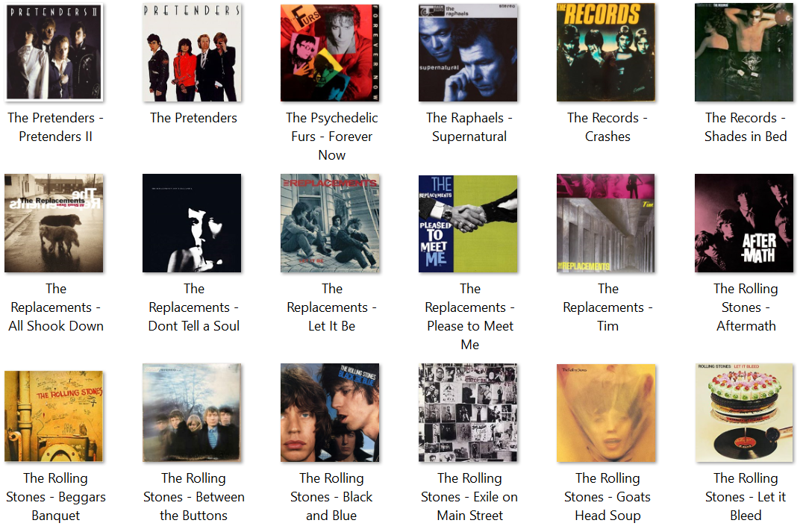Open the Replacements Let It Be cover
Image resolution: width=806 pixels, height=532 pixels.
pos(330,223)
